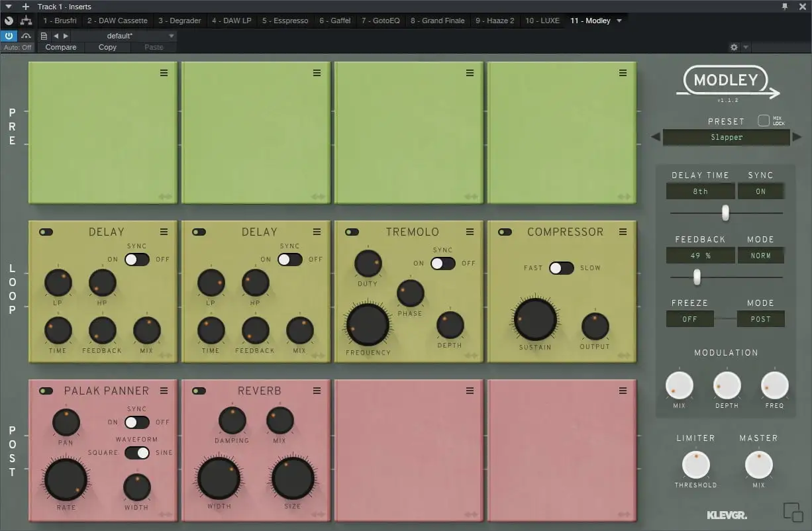Click the Feedback 49 % value field
The width and height of the screenshot is (812, 531).
(700, 256)
